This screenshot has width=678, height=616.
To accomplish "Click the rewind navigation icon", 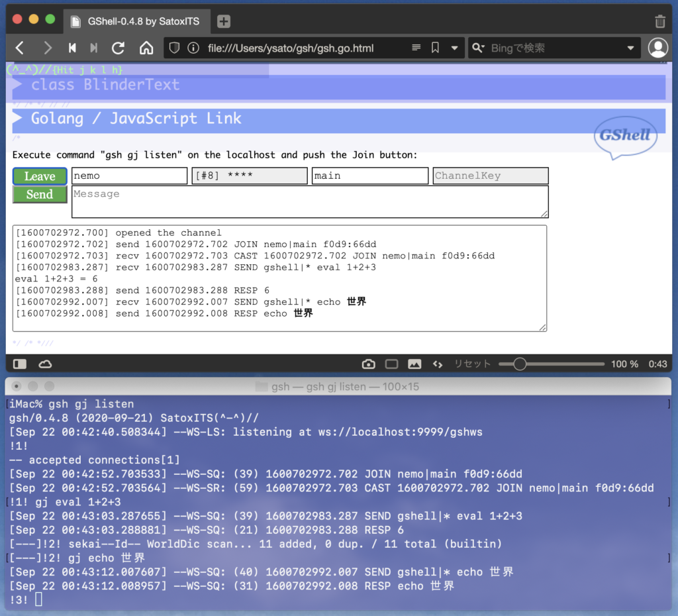I will (x=72, y=48).
